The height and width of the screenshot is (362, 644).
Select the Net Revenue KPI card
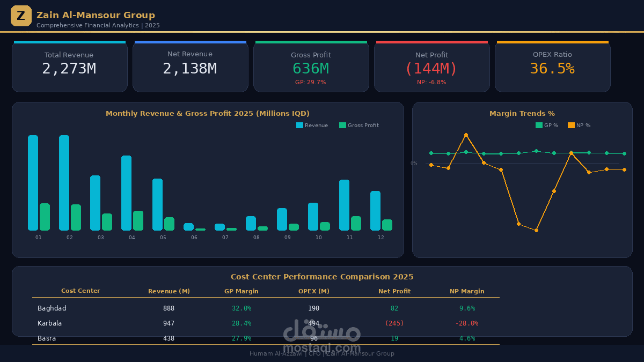pos(190,66)
